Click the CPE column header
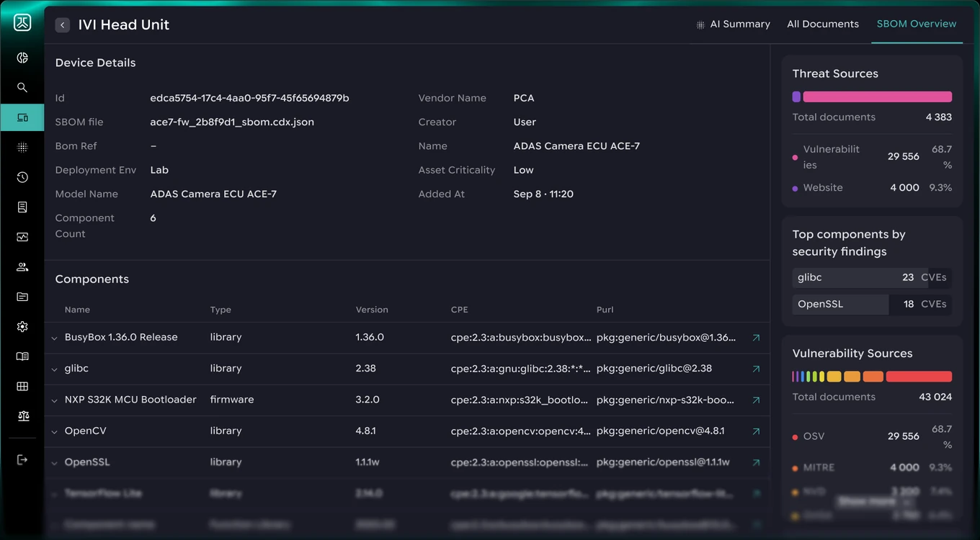This screenshot has width=980, height=540. pos(460,310)
